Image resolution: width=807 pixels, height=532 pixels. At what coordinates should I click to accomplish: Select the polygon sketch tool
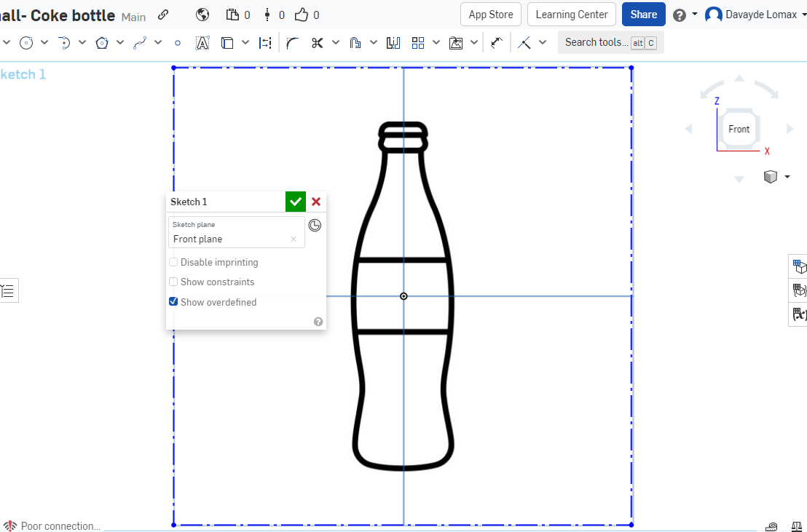[102, 43]
